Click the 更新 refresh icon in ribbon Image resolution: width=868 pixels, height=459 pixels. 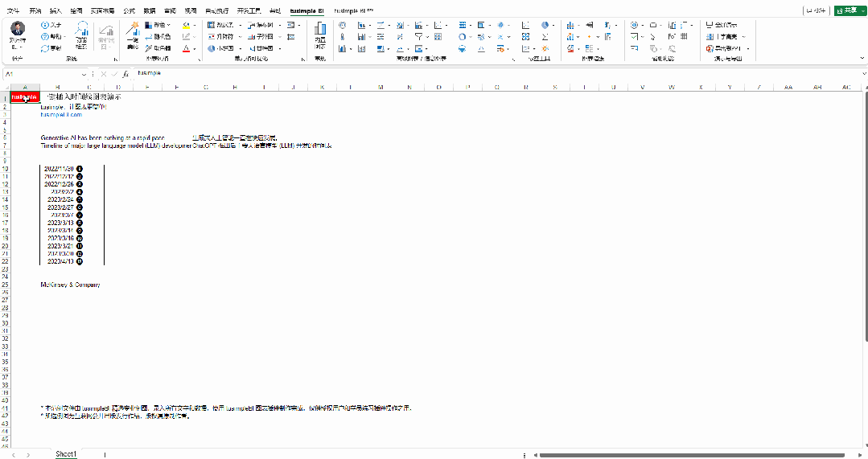(51, 48)
